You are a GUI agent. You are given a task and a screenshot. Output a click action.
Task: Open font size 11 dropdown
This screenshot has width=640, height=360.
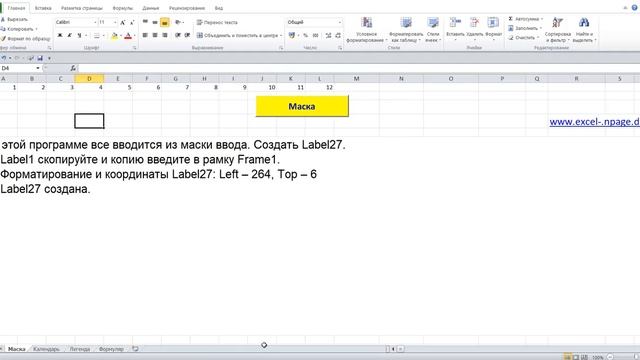coord(115,22)
